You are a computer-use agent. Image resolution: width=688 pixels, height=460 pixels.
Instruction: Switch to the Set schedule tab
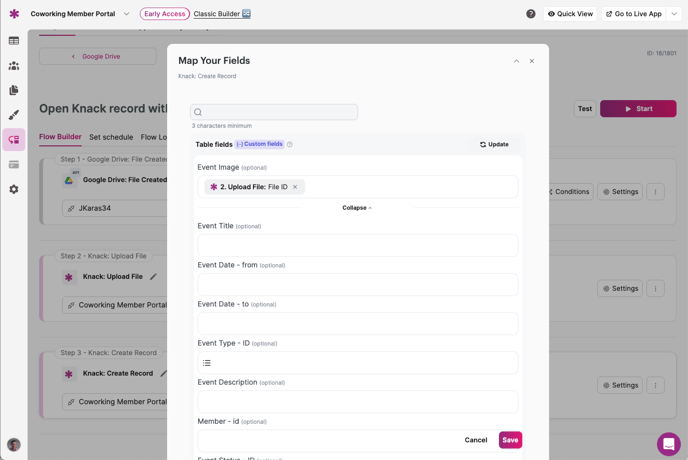(111, 137)
